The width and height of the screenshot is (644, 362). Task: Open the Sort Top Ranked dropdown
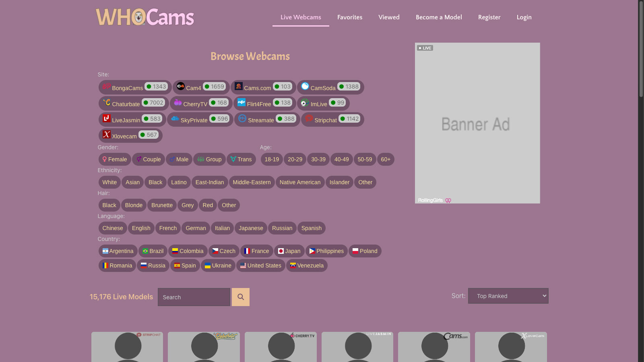508,296
